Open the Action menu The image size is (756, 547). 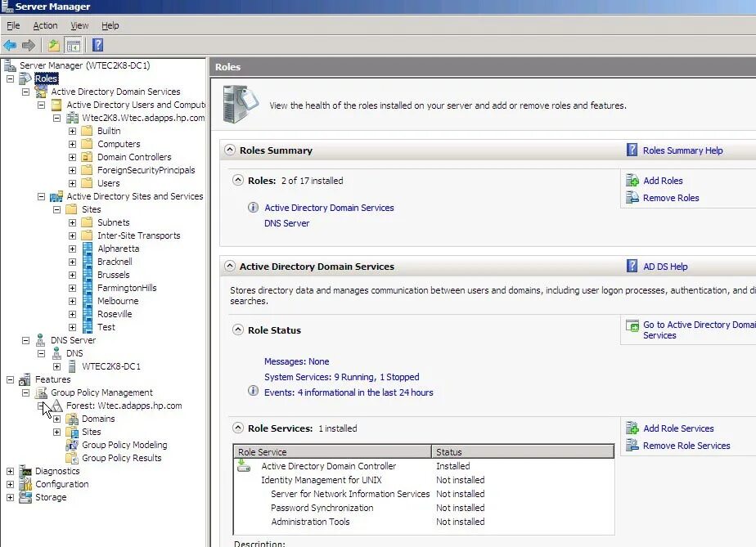[x=45, y=25]
